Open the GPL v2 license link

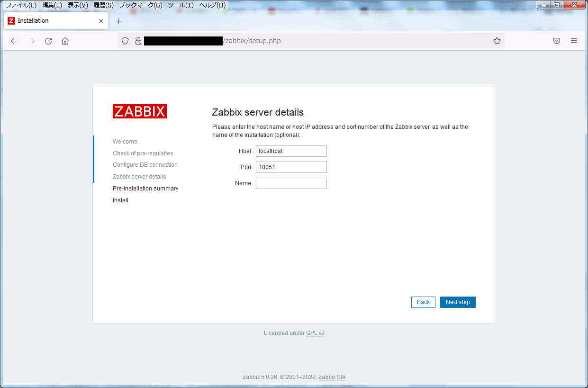click(315, 333)
